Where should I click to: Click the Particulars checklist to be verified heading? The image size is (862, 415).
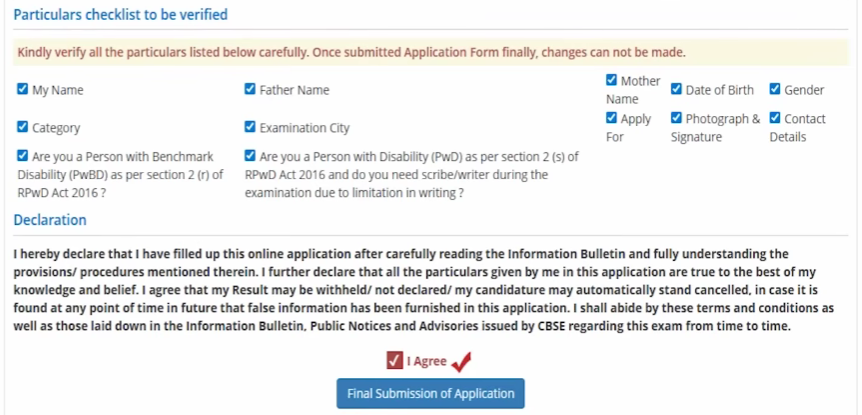[120, 15]
